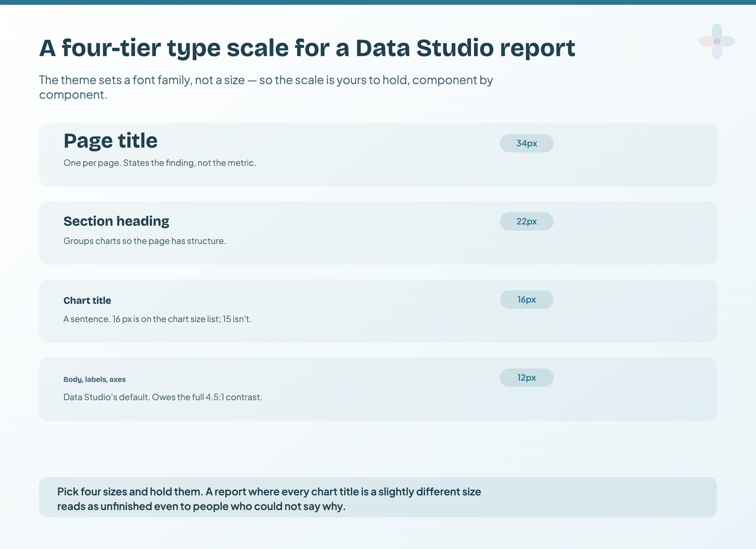Image resolution: width=756 pixels, height=549 pixels.
Task: Click the four-petal flower logo icon
Action: [717, 42]
